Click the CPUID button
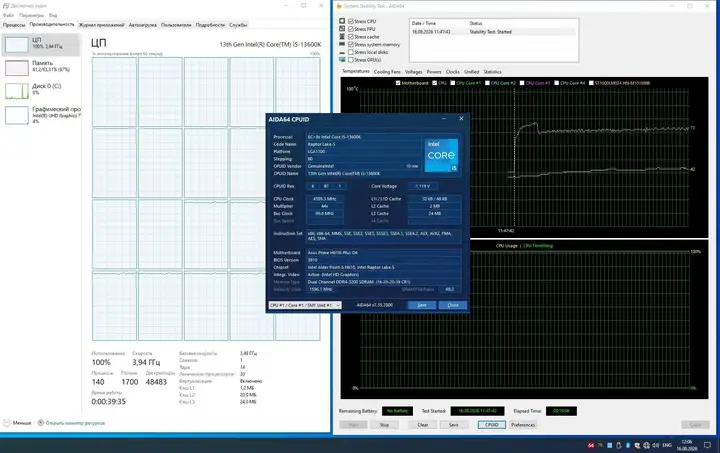The height and width of the screenshot is (453, 720). pos(492,425)
